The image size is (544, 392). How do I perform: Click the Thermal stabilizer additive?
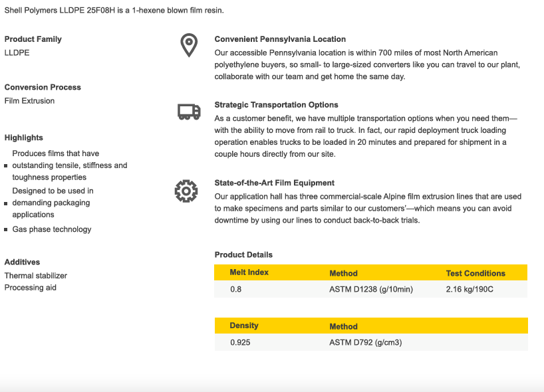[36, 276]
